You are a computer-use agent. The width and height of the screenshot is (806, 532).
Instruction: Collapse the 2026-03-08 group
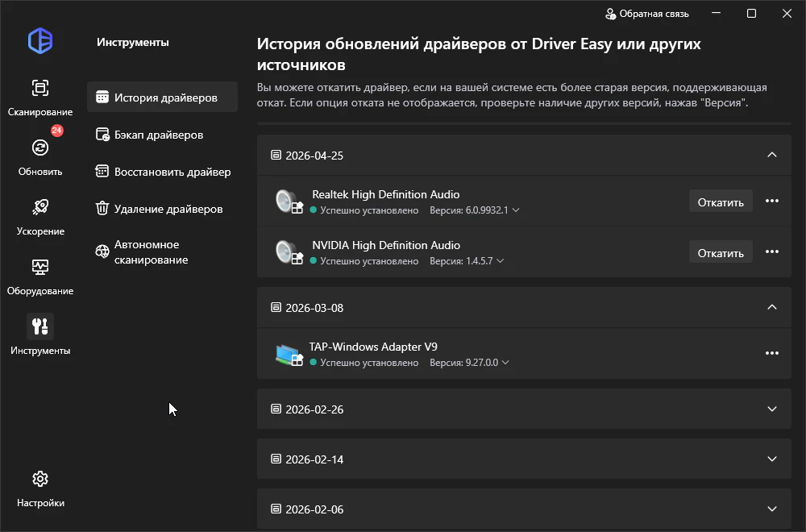point(771,307)
